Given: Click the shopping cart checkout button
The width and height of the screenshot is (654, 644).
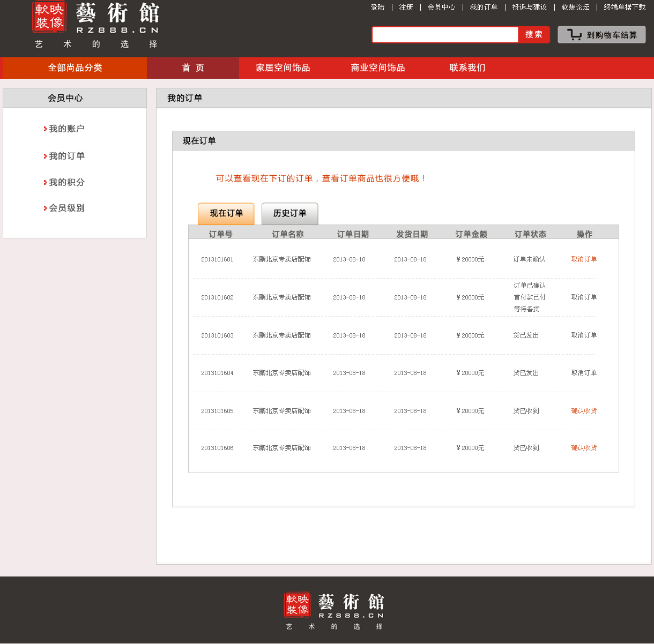Looking at the screenshot, I should coord(601,35).
